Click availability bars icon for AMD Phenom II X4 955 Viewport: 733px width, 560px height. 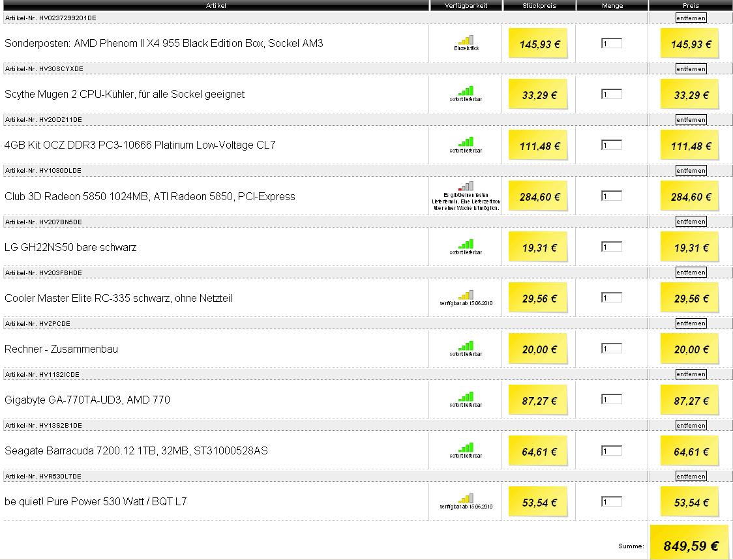coord(466,40)
